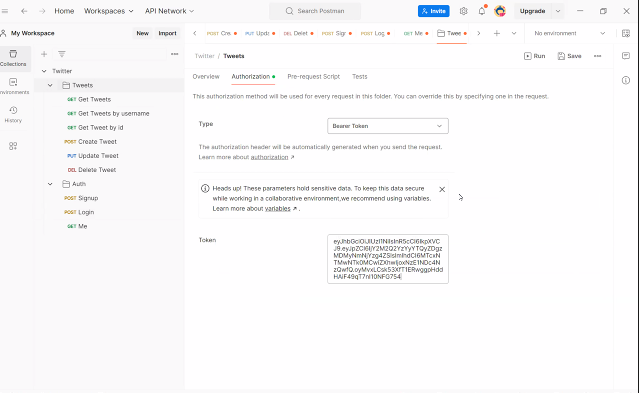This screenshot has height=393, width=639.
Task: Open the DEL Delete request tab
Action: tap(298, 33)
